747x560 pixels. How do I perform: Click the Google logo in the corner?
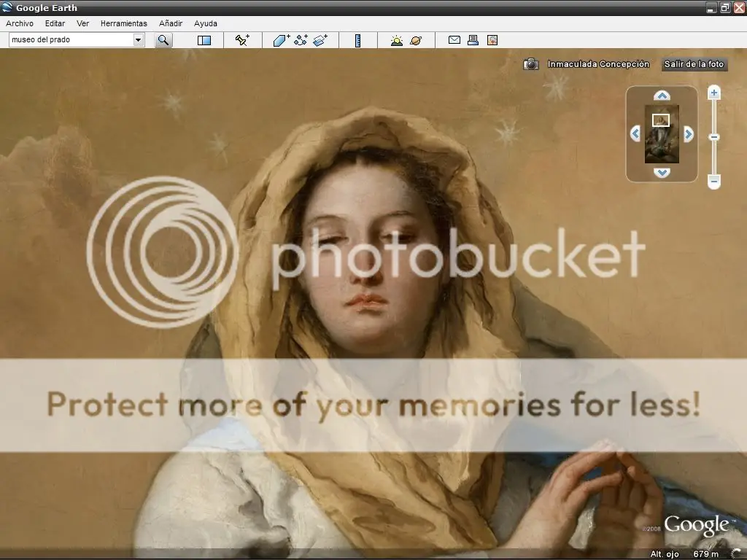(x=696, y=526)
